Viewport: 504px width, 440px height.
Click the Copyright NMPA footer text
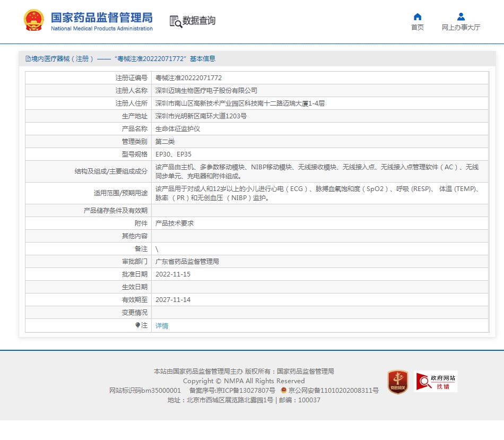point(244,381)
